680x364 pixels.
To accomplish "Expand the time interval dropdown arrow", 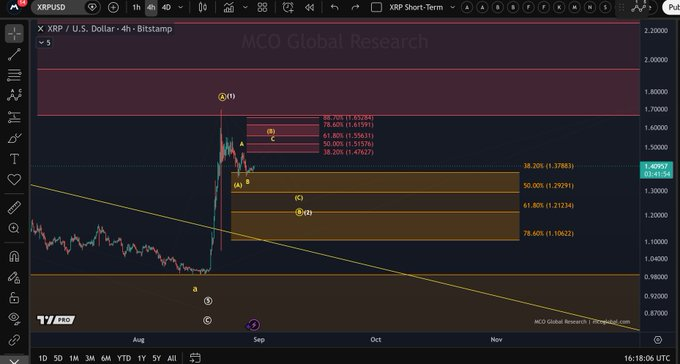I will (x=181, y=7).
